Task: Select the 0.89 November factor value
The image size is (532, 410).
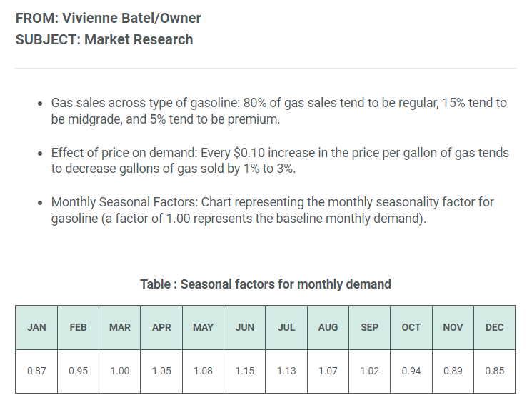Action: (x=453, y=371)
